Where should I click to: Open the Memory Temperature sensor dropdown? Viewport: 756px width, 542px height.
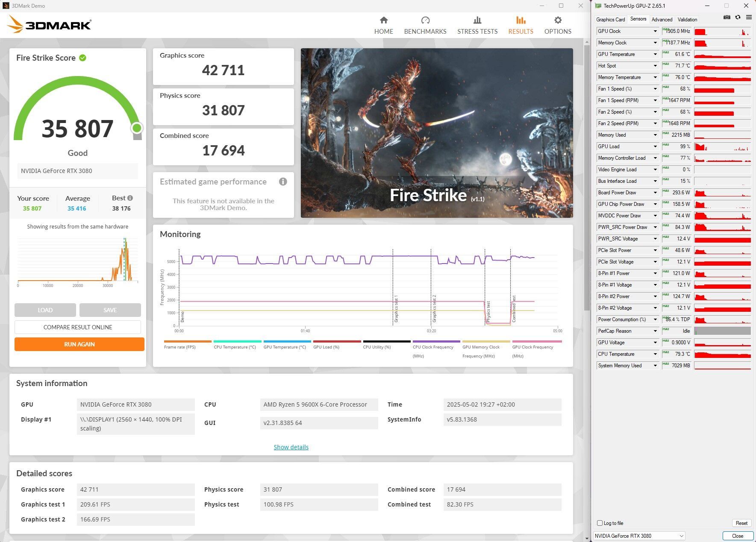[x=655, y=77]
